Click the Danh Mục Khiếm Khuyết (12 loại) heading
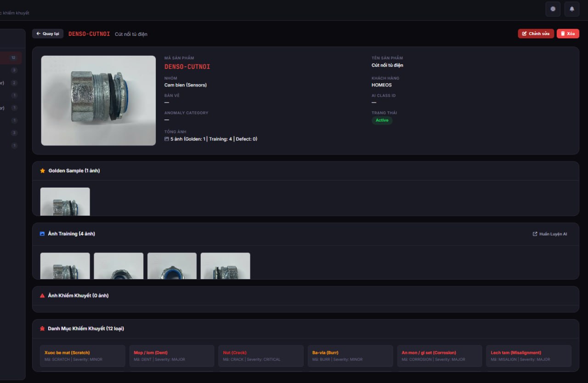Image resolution: width=588 pixels, height=383 pixels. click(86, 329)
